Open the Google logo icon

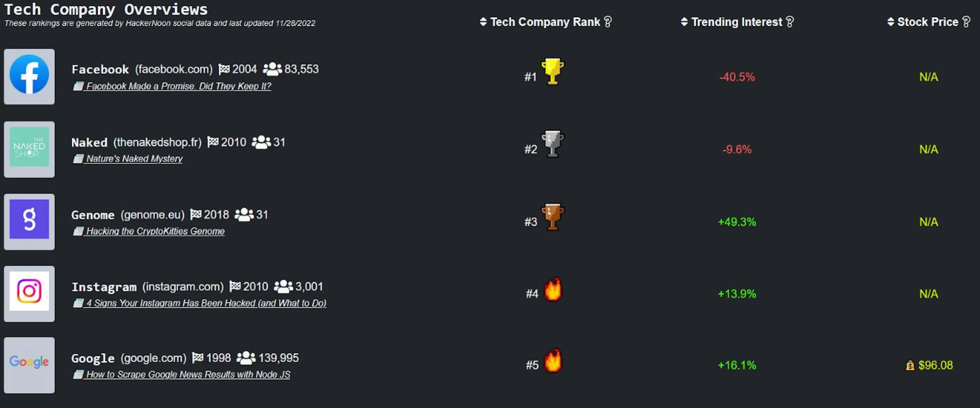(x=29, y=365)
